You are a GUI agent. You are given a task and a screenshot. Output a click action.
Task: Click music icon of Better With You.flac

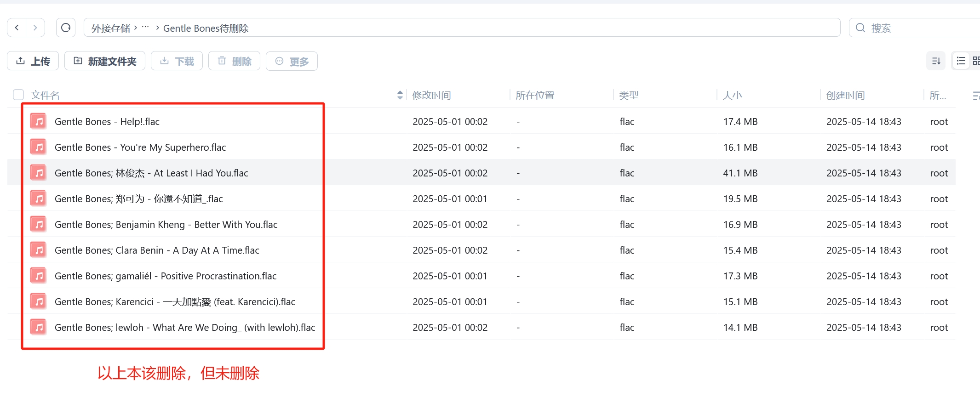pyautogui.click(x=39, y=224)
